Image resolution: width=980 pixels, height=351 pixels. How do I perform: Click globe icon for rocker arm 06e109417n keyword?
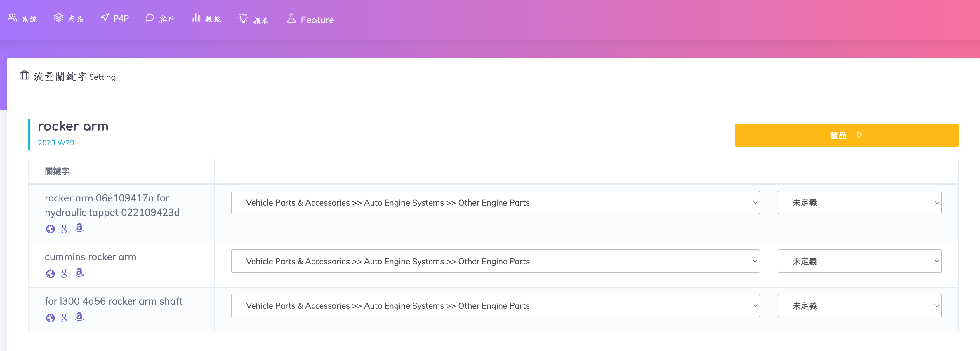point(50,229)
